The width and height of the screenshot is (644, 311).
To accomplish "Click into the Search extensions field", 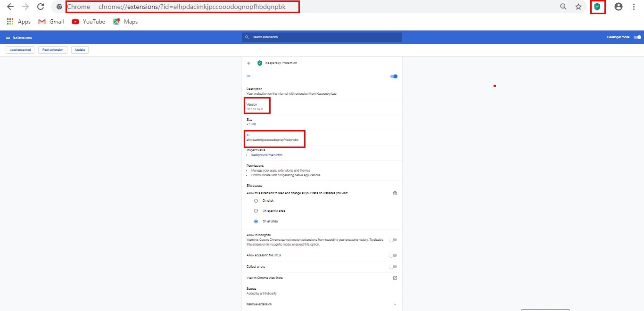I will (322, 37).
